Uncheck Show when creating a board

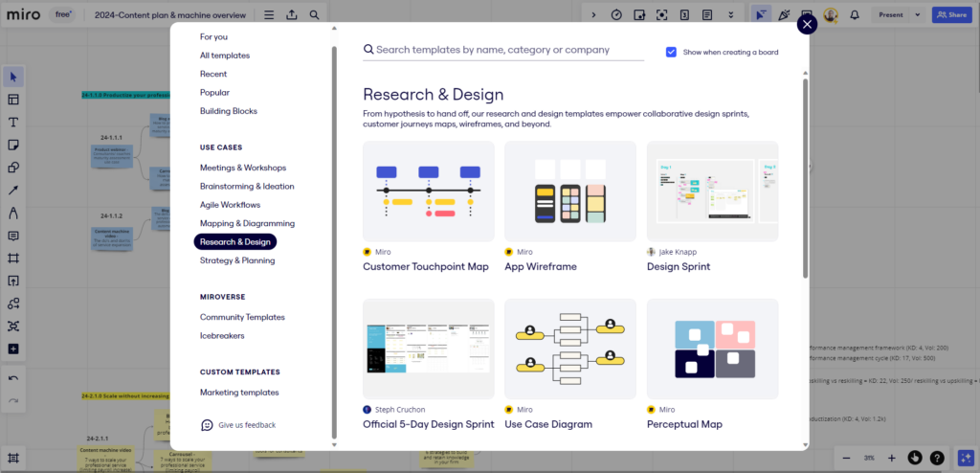coord(671,52)
